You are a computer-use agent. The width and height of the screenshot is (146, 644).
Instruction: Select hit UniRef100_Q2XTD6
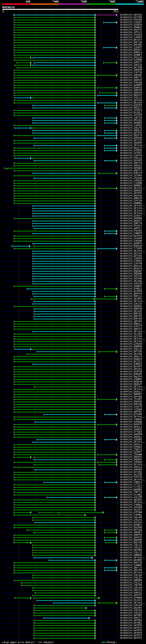[x=131, y=18]
